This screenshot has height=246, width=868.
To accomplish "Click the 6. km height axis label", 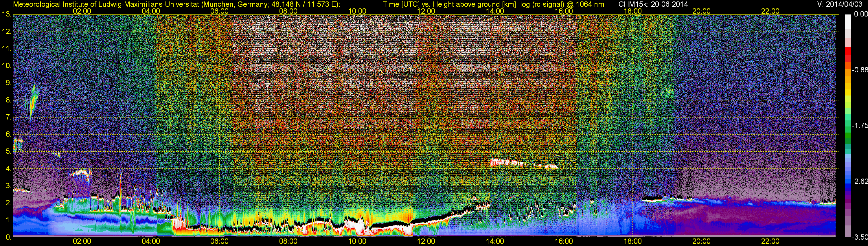I will click(8, 135).
